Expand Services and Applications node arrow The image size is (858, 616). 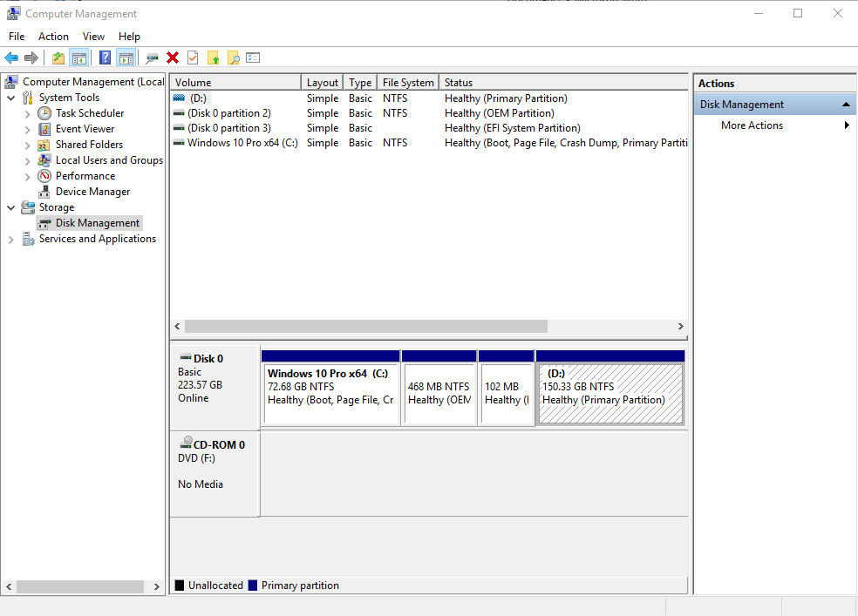[x=11, y=240]
